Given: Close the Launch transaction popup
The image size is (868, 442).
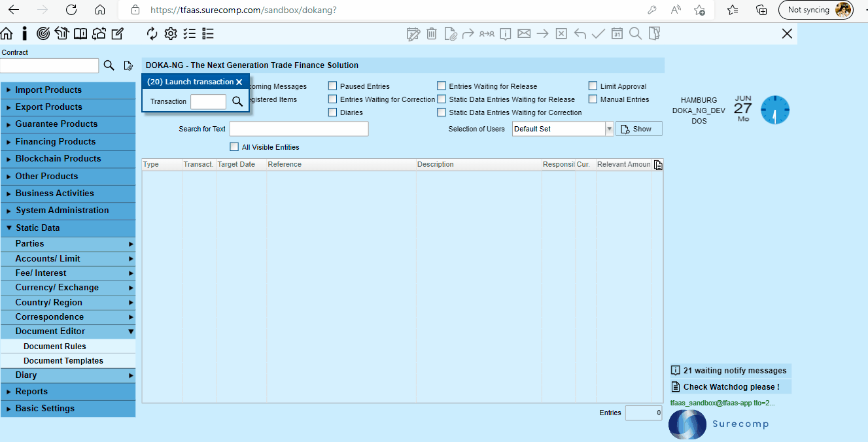Looking at the screenshot, I should pos(239,82).
